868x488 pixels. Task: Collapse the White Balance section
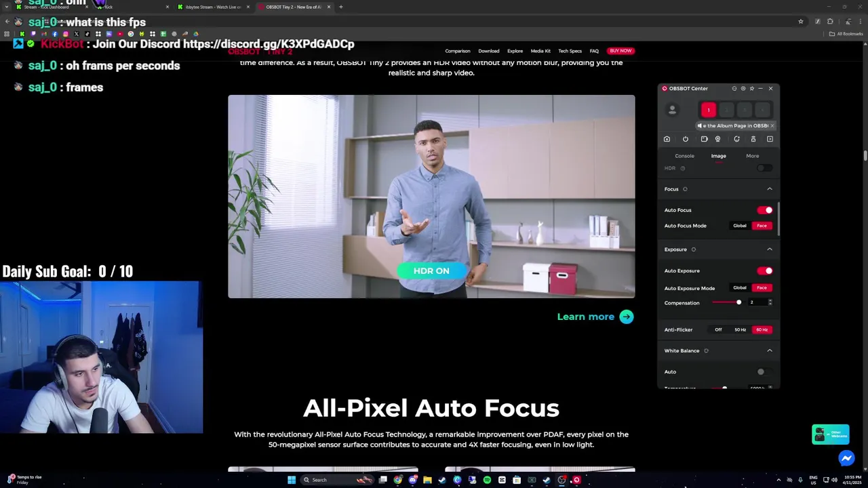770,350
